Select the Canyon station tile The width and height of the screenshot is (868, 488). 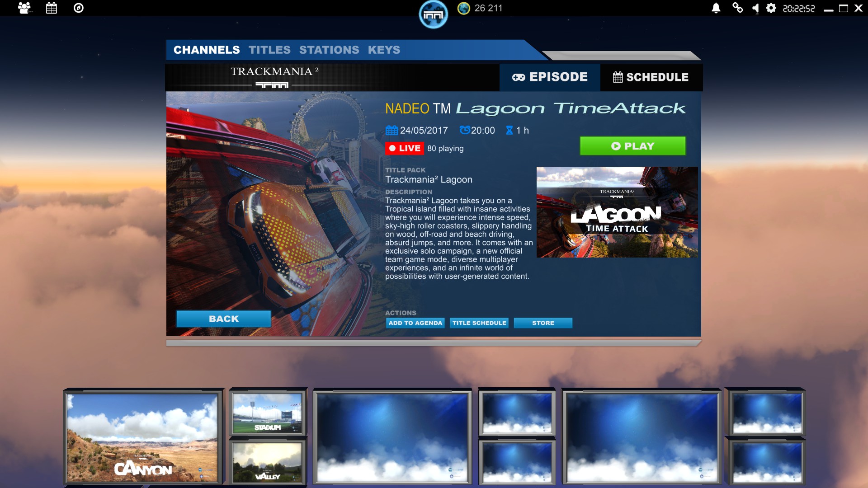point(143,437)
